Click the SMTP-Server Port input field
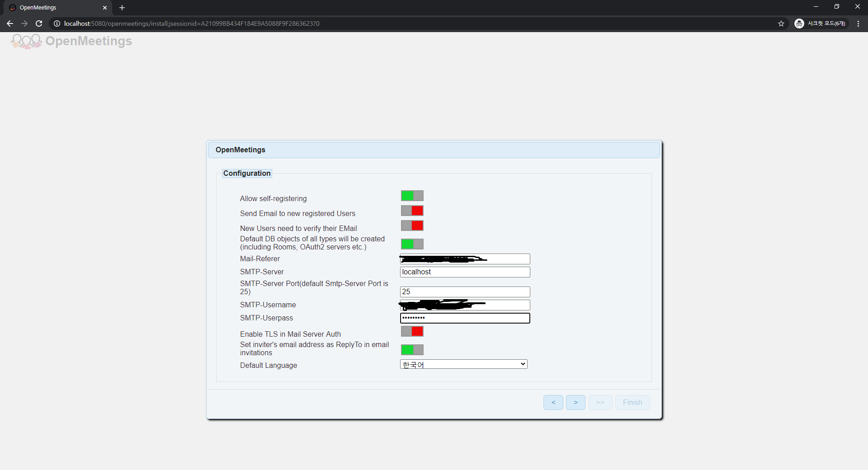868x470 pixels. 465,292
